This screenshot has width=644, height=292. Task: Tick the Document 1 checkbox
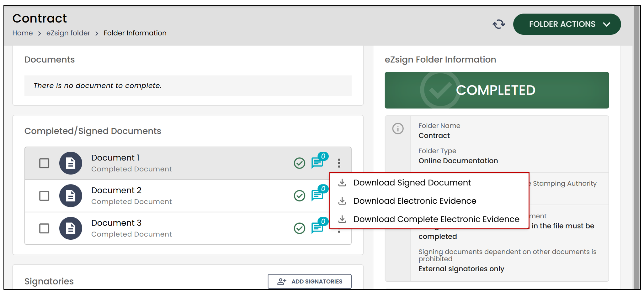44,163
